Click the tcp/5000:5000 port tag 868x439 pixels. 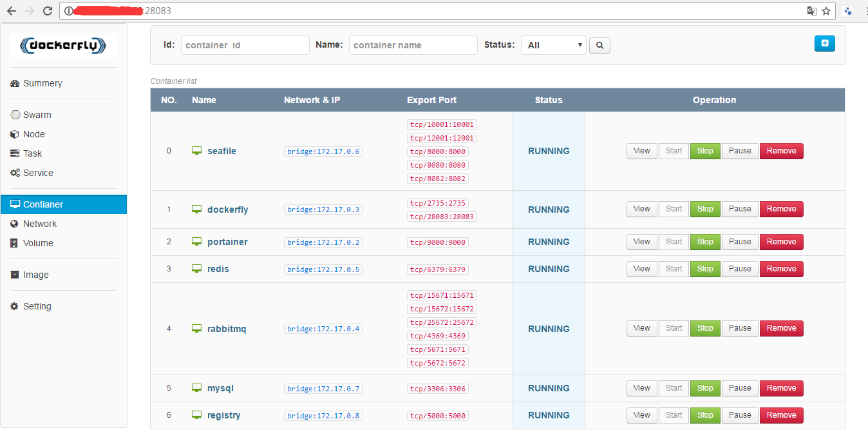point(437,416)
